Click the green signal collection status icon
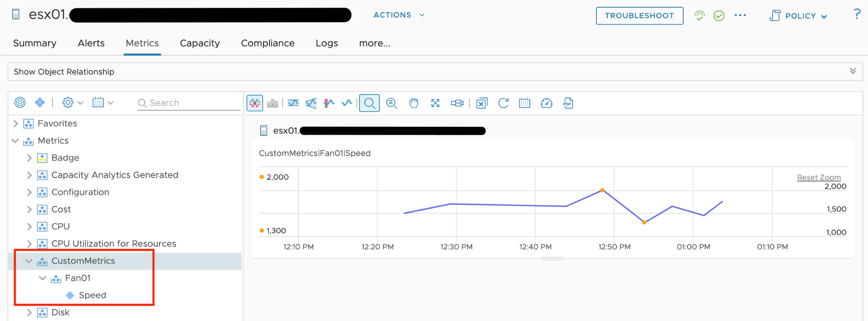 pos(700,16)
